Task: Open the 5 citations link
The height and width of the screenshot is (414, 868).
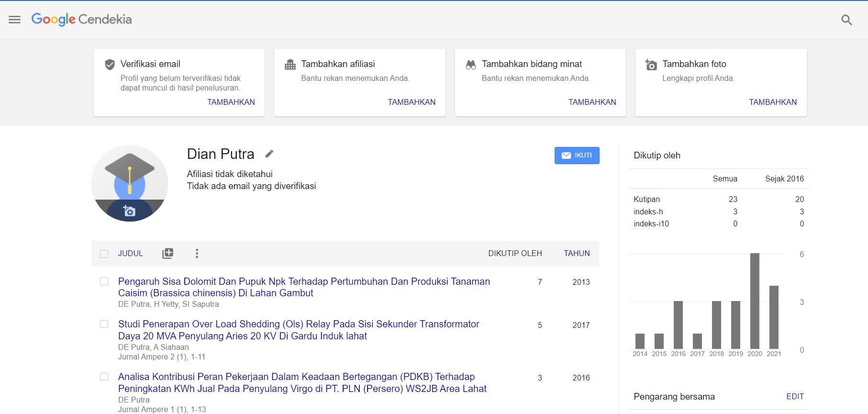Action: (540, 325)
